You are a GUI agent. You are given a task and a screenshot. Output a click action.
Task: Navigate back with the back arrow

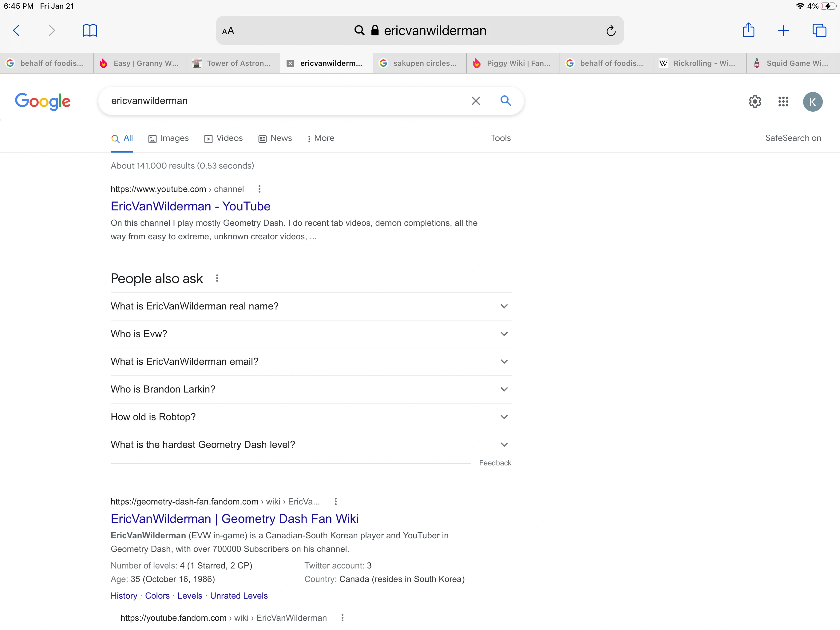pos(17,30)
